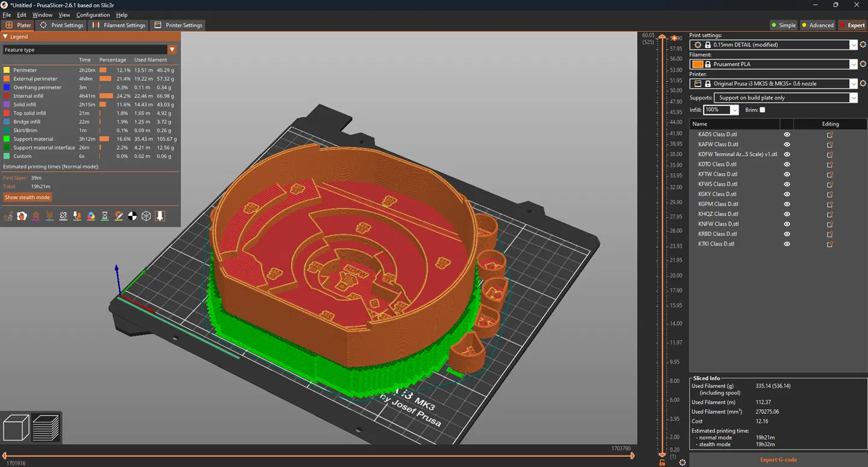Hide KADS Class D.stl with eye icon

pos(787,135)
